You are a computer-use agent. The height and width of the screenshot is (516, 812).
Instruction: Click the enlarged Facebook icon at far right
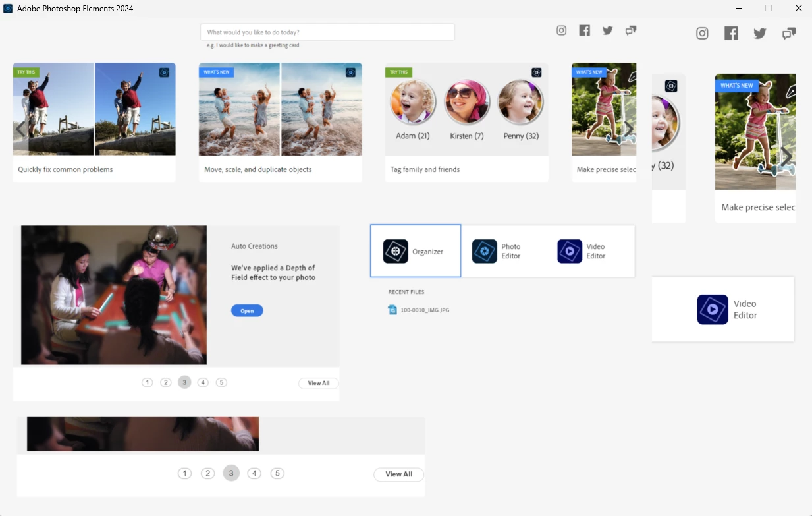[x=731, y=34]
